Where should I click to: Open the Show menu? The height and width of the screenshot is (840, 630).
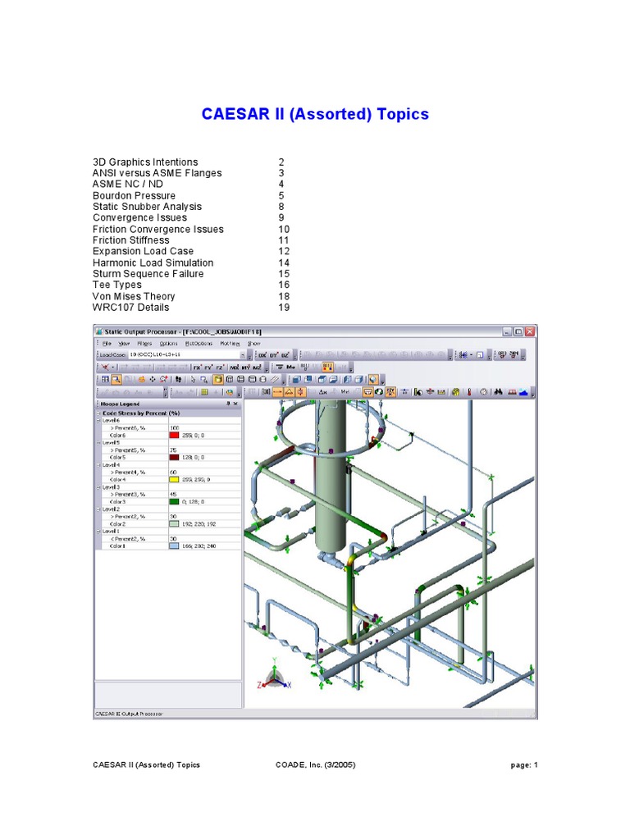pyautogui.click(x=254, y=344)
